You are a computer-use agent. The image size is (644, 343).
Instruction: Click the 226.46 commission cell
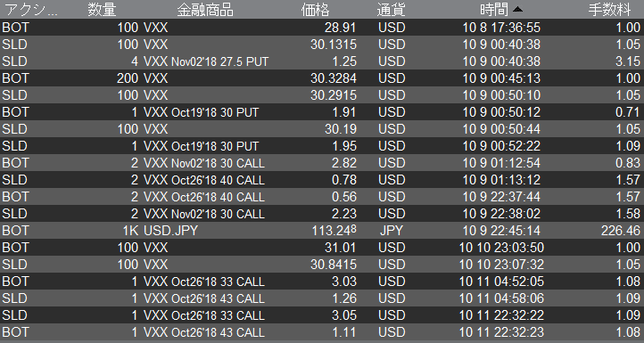pyautogui.click(x=620, y=231)
